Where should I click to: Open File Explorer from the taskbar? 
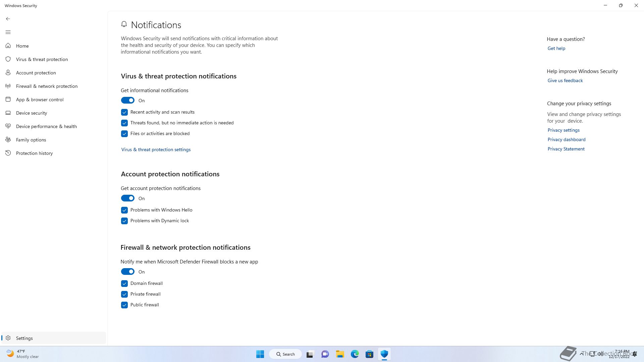click(340, 354)
